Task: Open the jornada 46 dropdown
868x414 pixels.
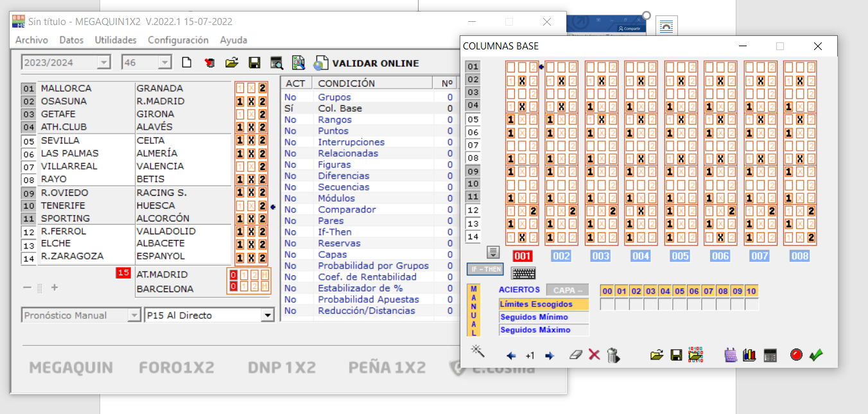Action: click(165, 63)
